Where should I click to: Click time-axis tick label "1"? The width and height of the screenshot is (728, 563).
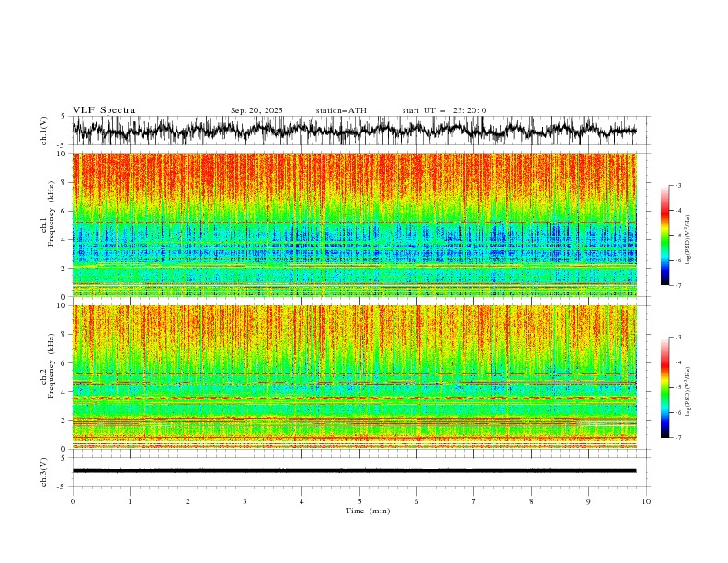130,501
